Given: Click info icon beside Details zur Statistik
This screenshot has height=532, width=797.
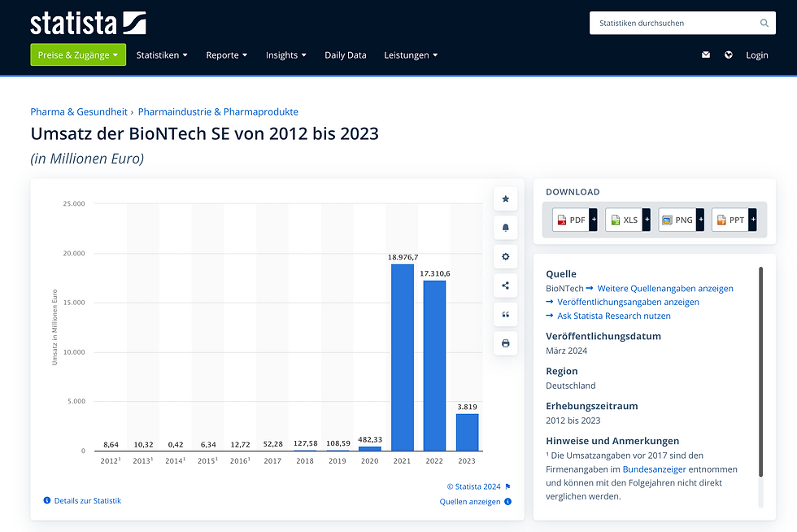Looking at the screenshot, I should point(47,500).
